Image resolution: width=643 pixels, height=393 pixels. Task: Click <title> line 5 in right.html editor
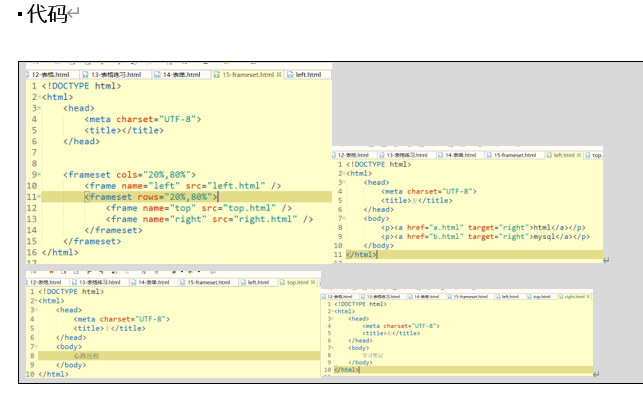(x=391, y=333)
